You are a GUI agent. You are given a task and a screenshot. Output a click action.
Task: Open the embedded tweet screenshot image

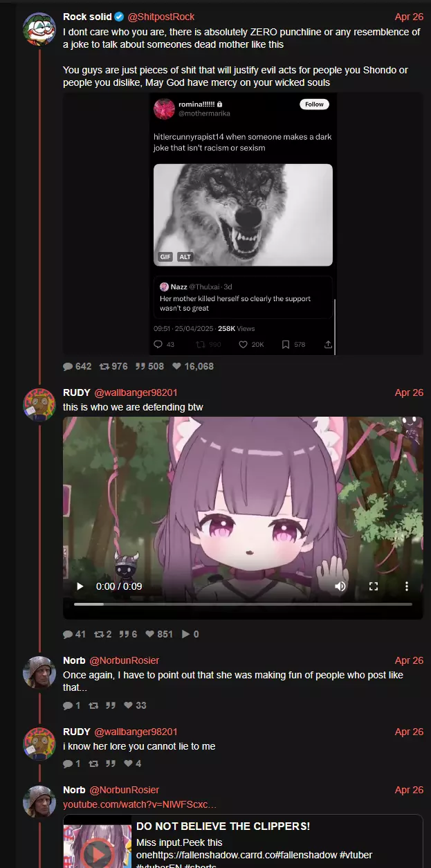tap(243, 224)
